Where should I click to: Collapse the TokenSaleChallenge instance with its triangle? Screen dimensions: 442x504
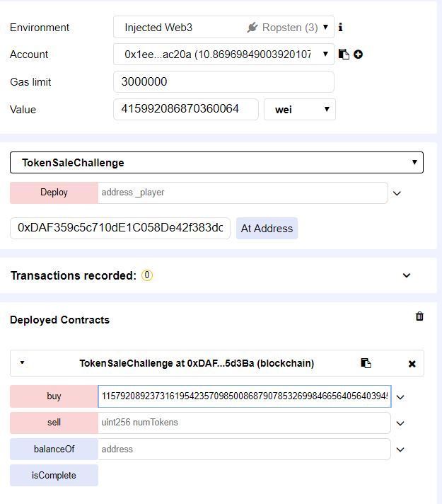(22, 363)
